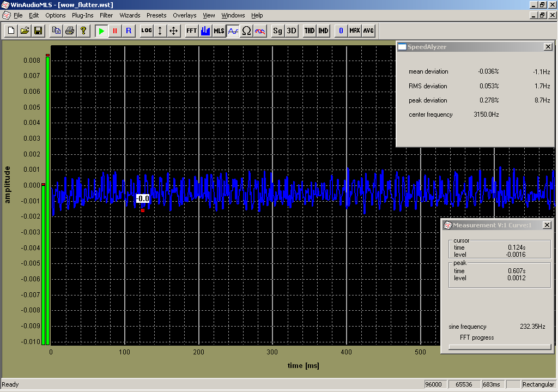Open the Wizards menu

coord(130,15)
